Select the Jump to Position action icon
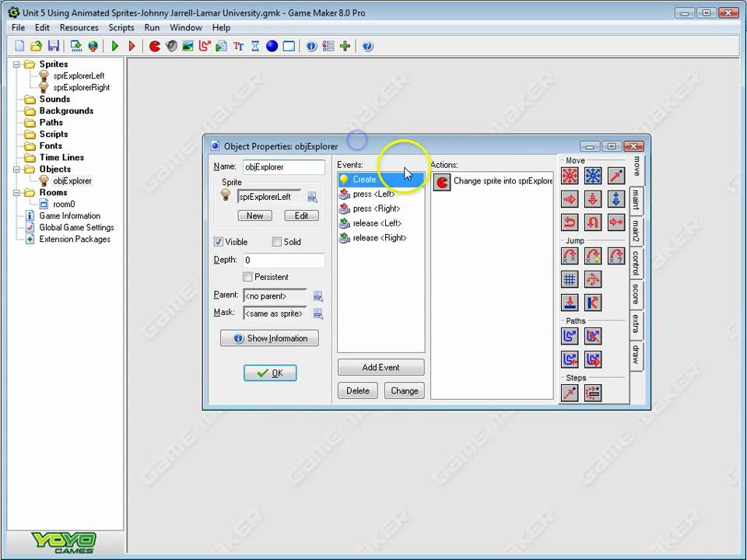Viewport: 747px width, 560px height. click(x=570, y=256)
